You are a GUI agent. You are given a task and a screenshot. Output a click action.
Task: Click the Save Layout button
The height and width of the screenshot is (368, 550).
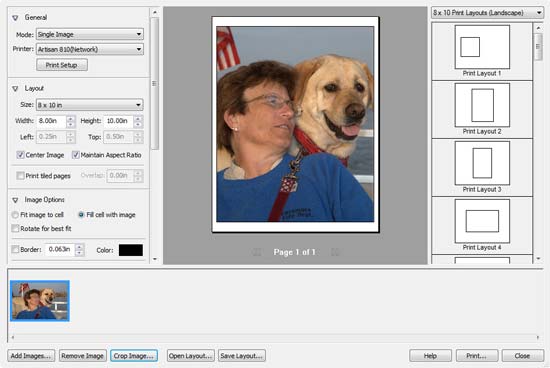242,356
